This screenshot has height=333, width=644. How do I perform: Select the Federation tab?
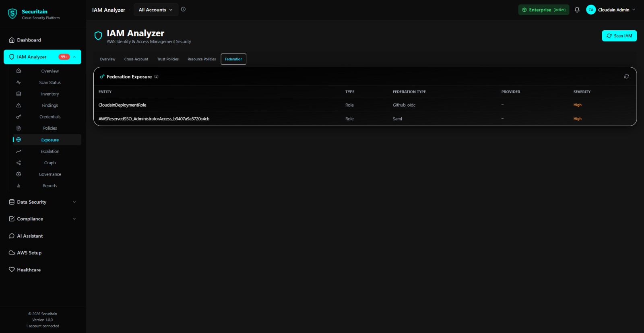click(233, 59)
